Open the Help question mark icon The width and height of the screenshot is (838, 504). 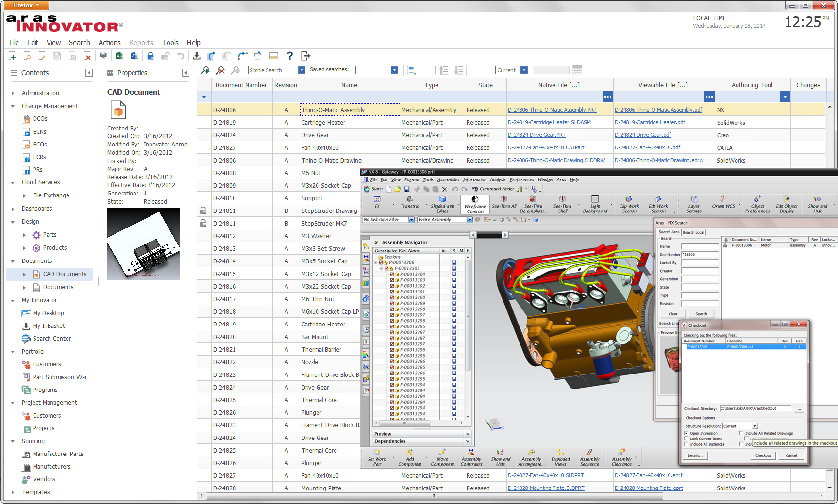[x=290, y=56]
